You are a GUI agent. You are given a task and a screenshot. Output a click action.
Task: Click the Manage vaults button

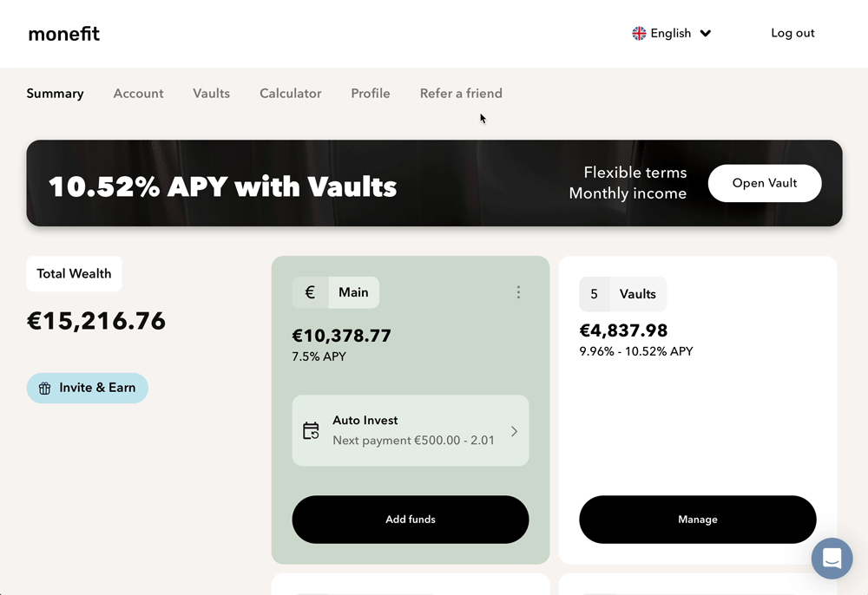click(x=697, y=520)
